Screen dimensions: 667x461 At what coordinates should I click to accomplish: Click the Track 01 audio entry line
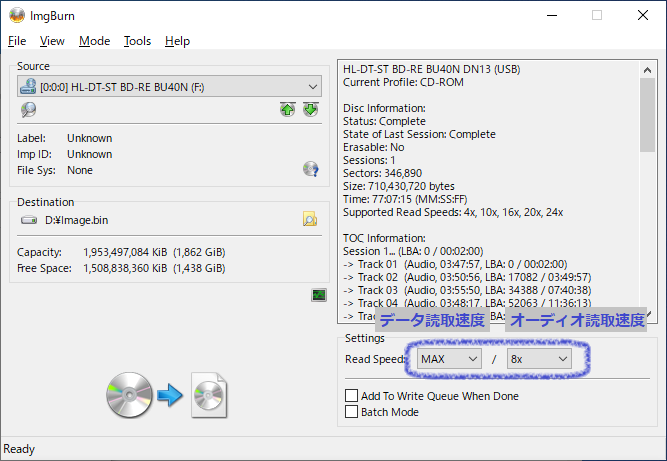pos(455,264)
